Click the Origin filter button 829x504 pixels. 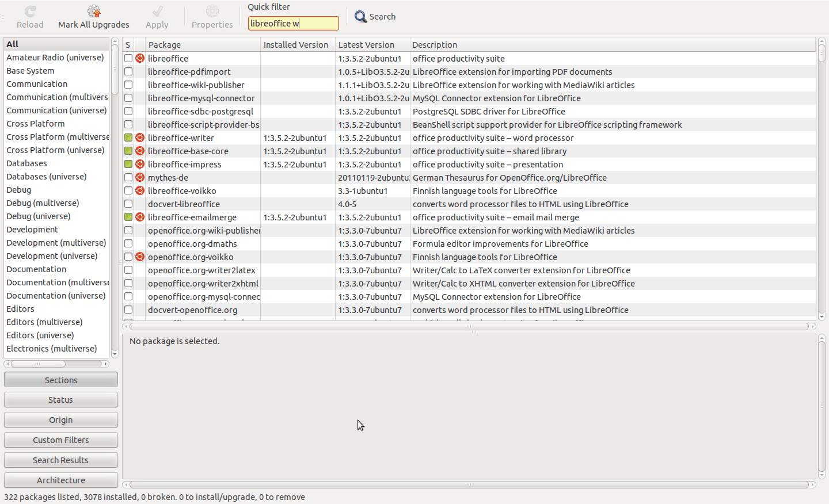[61, 420]
